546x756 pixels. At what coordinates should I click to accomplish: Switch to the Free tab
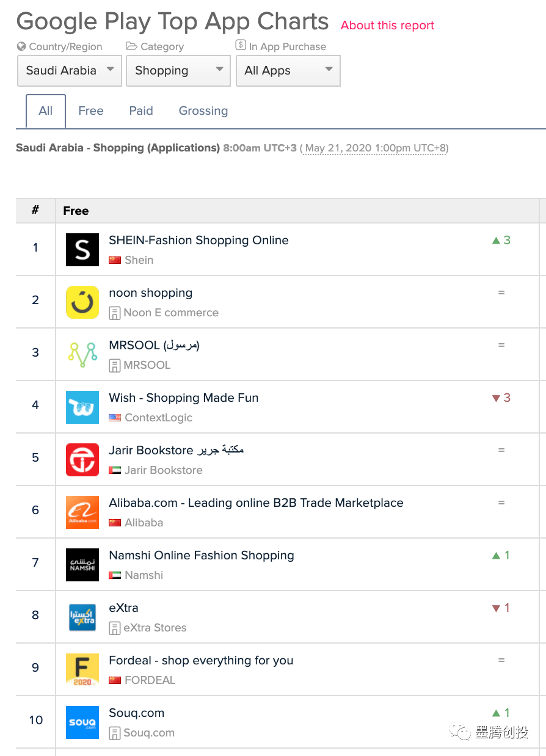tap(90, 111)
